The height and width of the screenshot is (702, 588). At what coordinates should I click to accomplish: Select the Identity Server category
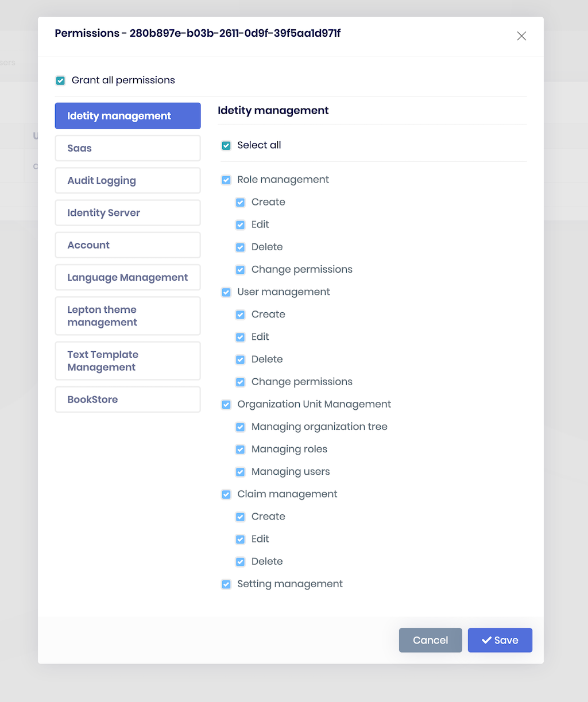(127, 212)
